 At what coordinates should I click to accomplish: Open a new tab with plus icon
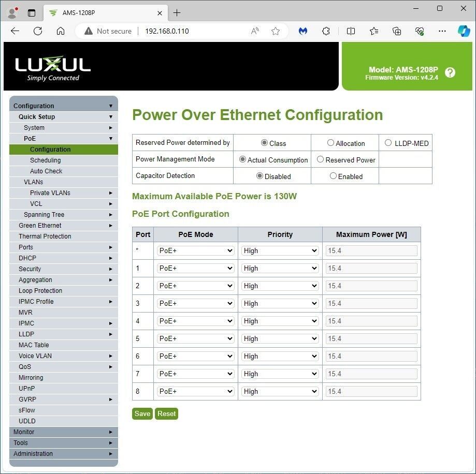coord(177,13)
